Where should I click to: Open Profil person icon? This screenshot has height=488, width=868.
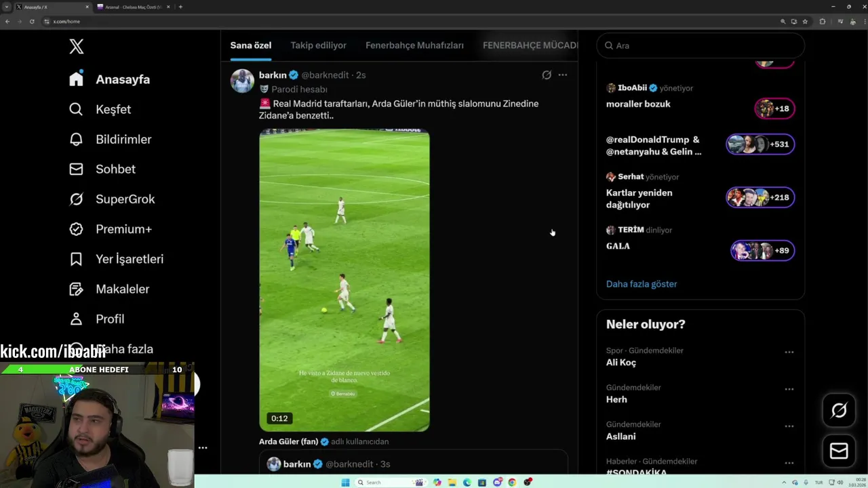coord(76,319)
